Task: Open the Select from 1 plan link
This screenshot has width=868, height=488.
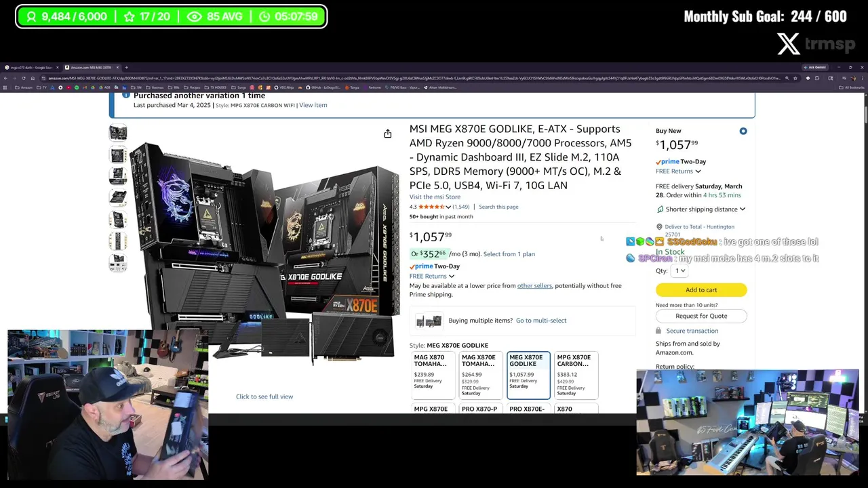Action: (x=509, y=254)
